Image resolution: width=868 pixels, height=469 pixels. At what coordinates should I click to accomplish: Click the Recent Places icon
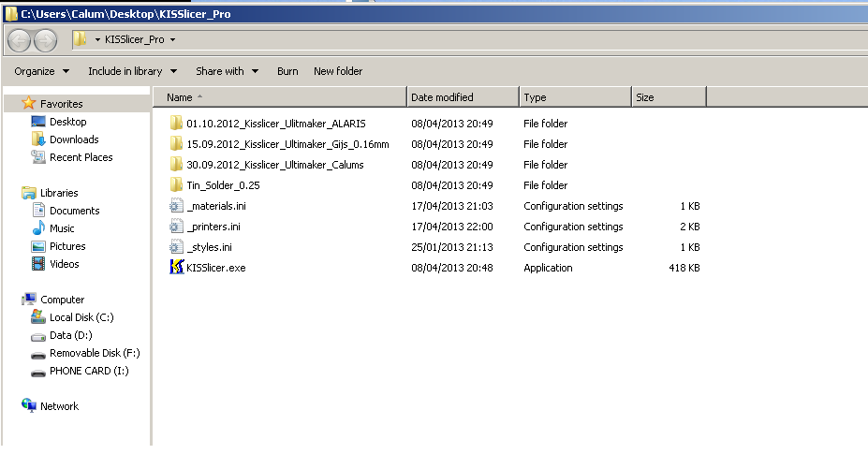[38, 157]
